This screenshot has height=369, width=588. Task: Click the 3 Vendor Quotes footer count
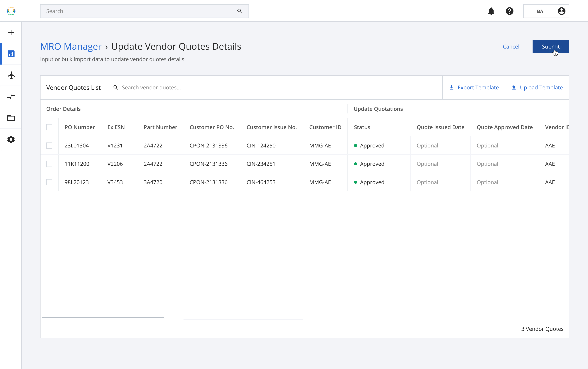point(542,329)
